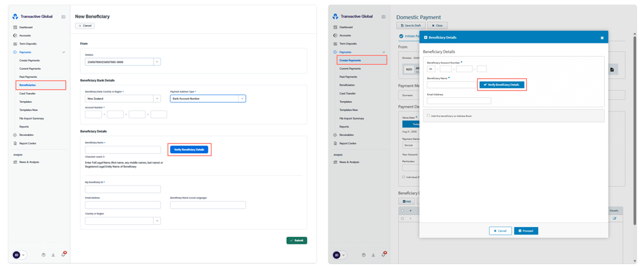The width and height of the screenshot is (644, 267).
Task: Tick the row 1 checkbox in beneficiary table
Action: 403,218
